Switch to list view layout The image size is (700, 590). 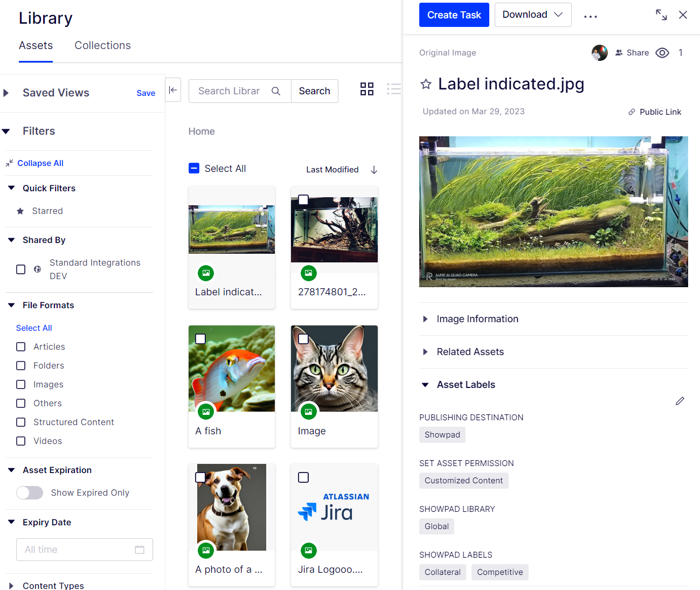tap(394, 89)
